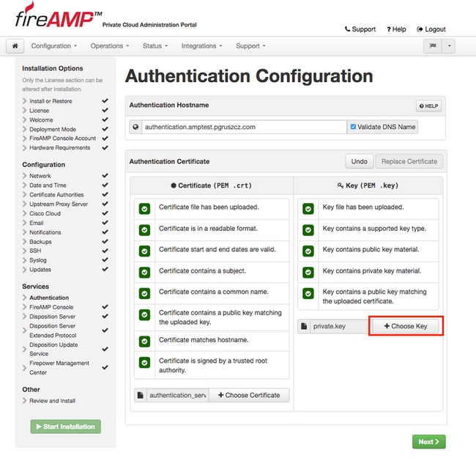Click the checkmark beside Install or Restore
Viewport: 476px width, 461px height.
pyautogui.click(x=105, y=101)
